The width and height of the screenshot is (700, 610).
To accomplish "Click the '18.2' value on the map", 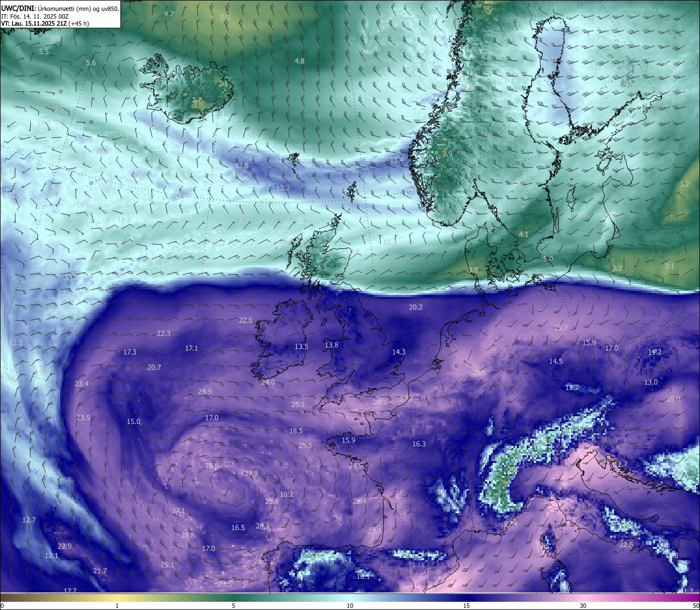I will (287, 495).
